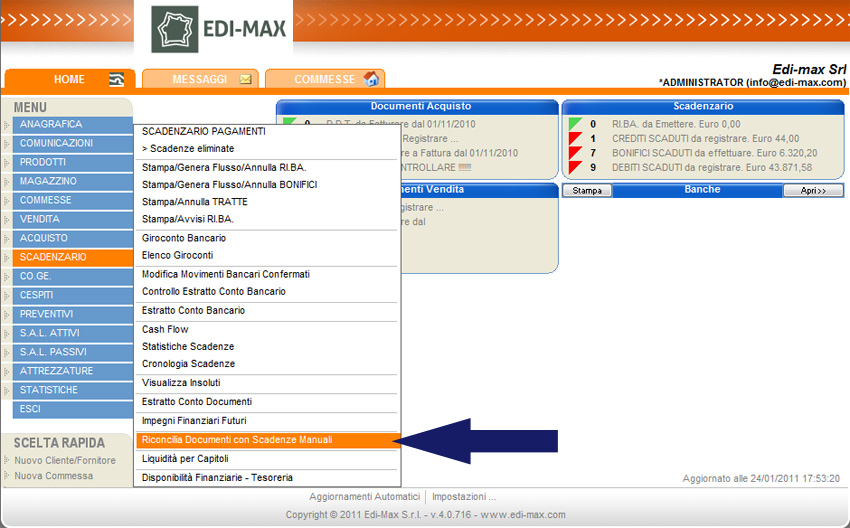This screenshot has width=850, height=528.
Task: Click the Aggiornamenti Automatici link
Action: [x=364, y=497]
